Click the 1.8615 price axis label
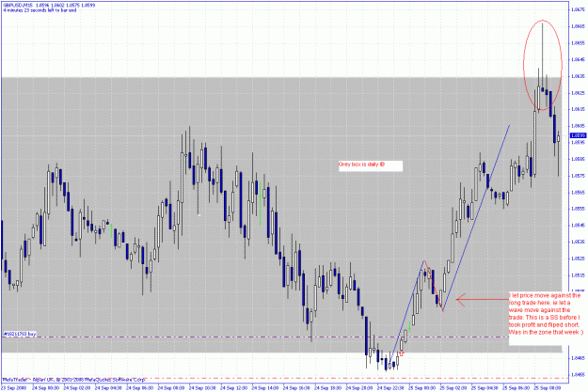 point(579,109)
